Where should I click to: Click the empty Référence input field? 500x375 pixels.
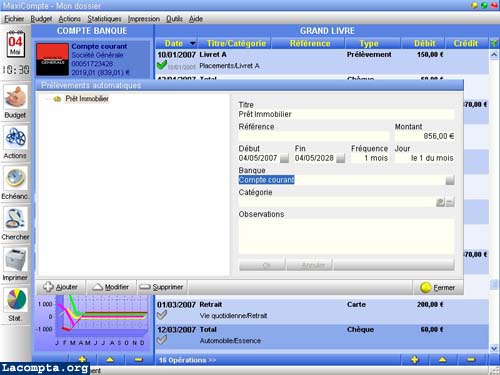pyautogui.click(x=314, y=136)
